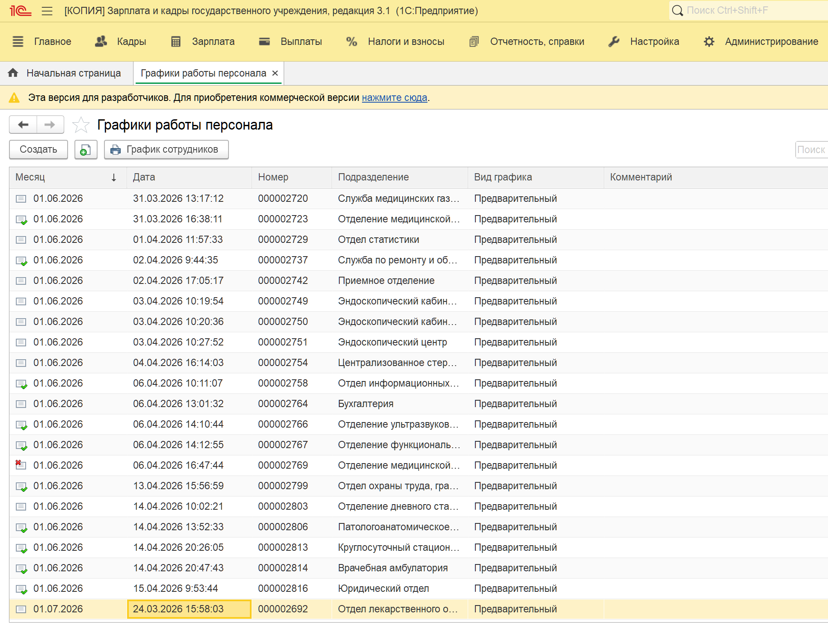This screenshot has width=828, height=644.
Task: Open the Настройка section
Action: point(654,41)
